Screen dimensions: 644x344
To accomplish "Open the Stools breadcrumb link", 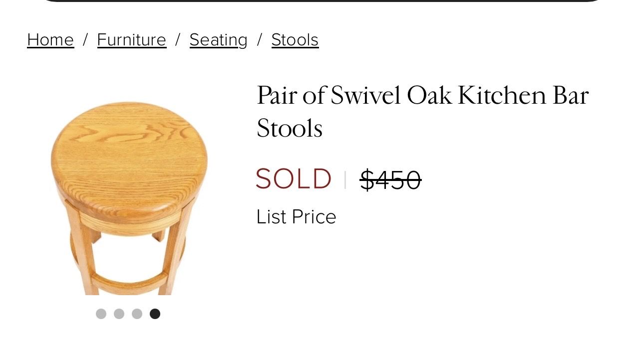I will coord(295,40).
